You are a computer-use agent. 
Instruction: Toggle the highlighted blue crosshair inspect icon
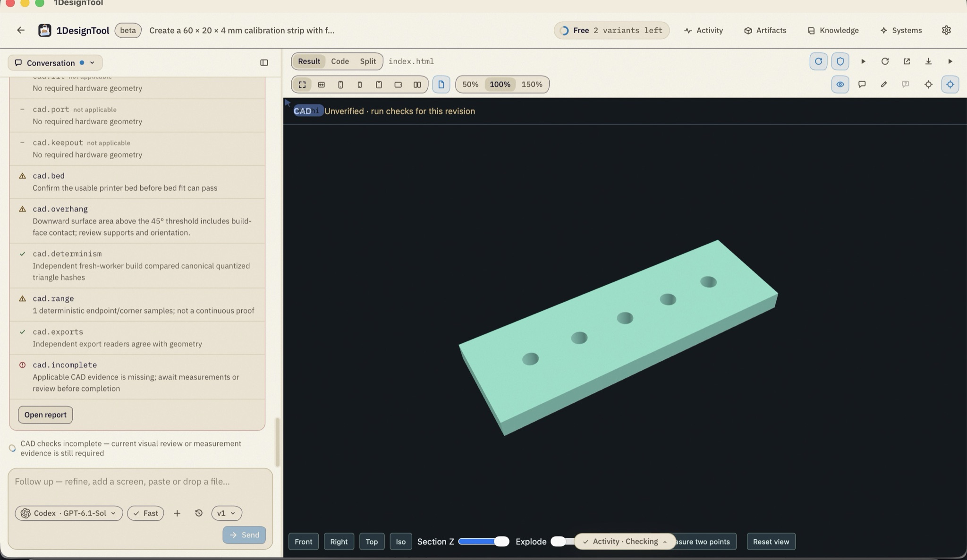click(950, 85)
